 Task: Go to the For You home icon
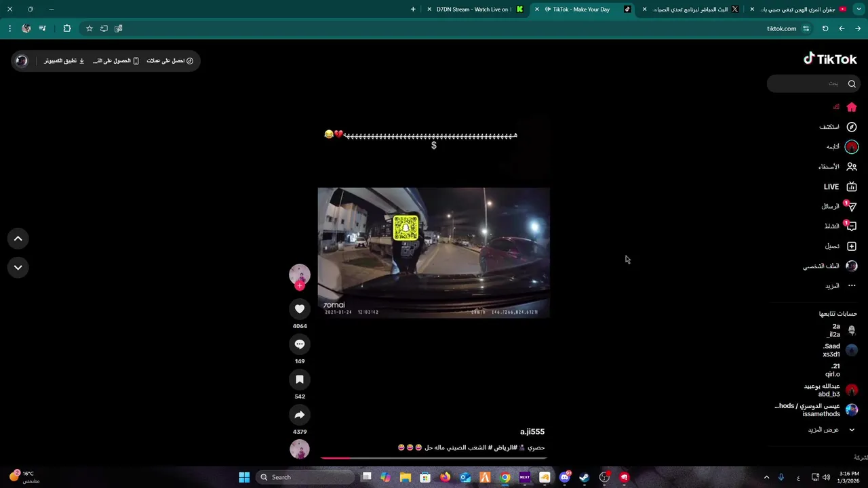click(852, 107)
